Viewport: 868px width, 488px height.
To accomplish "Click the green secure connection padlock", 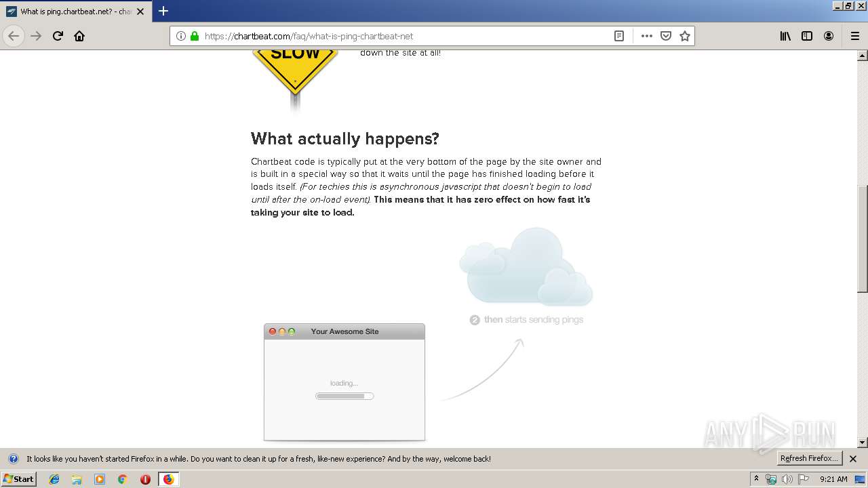I will click(x=195, y=36).
